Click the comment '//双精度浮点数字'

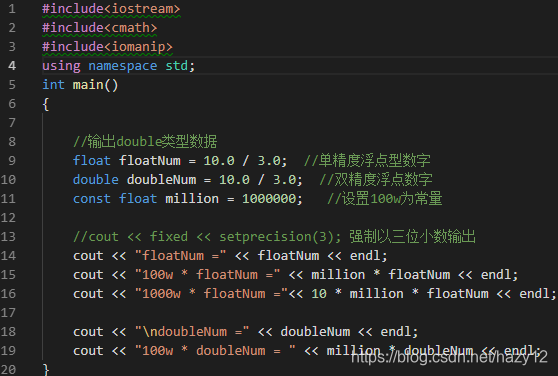[376, 180]
